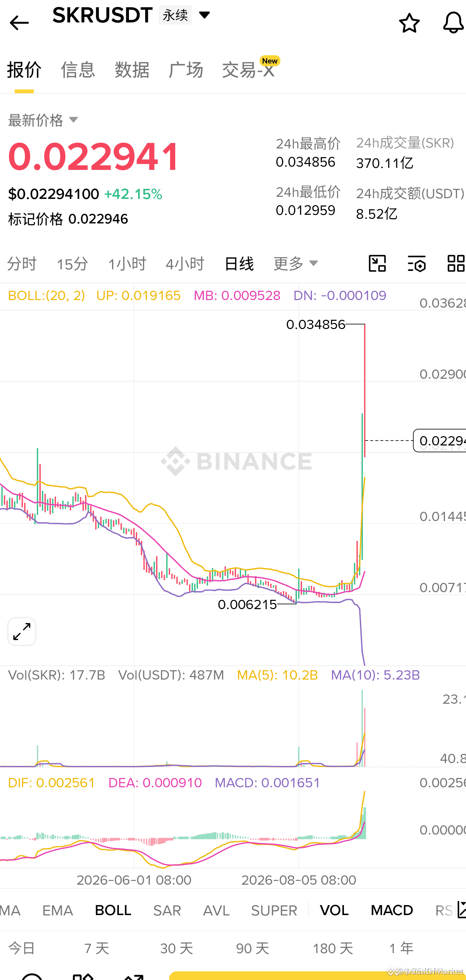Tap the back arrow icon
The width and height of the screenshot is (466, 980).
pyautogui.click(x=19, y=23)
